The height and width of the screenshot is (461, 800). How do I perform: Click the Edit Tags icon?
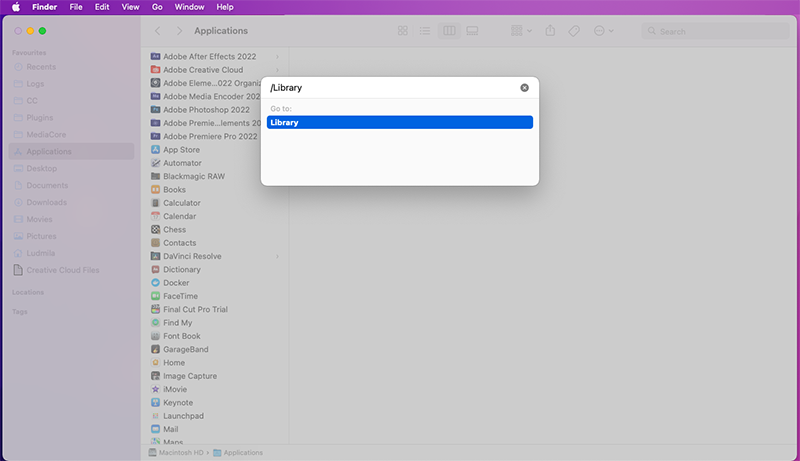point(574,31)
